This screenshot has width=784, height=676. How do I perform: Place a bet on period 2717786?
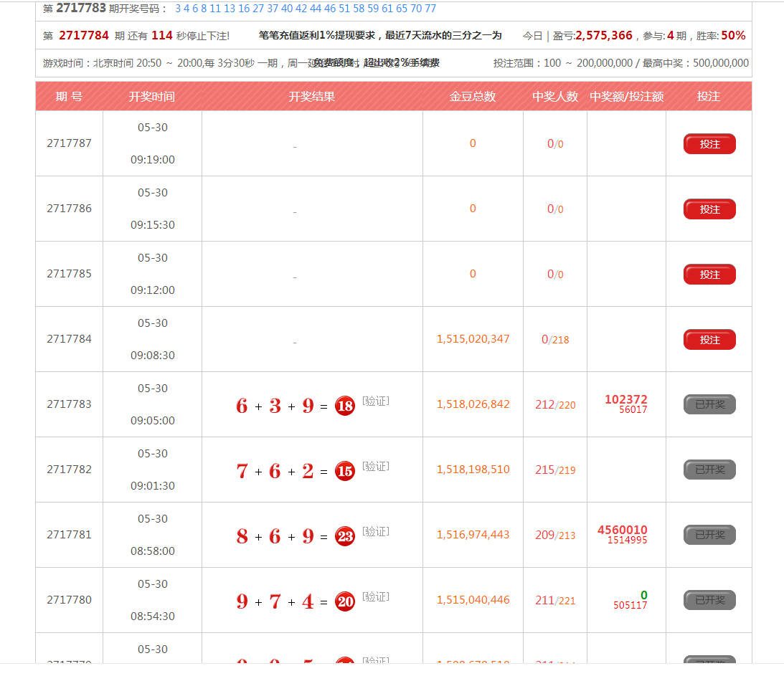pyautogui.click(x=709, y=209)
